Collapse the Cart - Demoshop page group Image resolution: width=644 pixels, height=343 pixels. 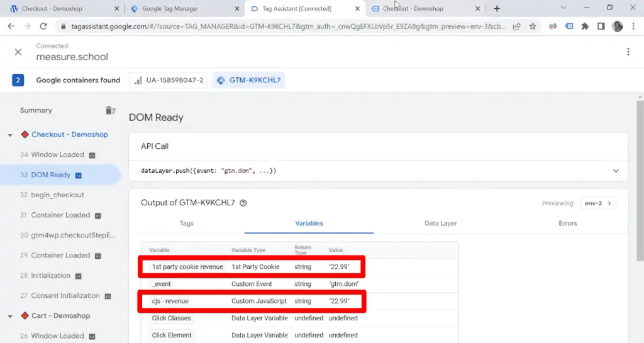10,317
